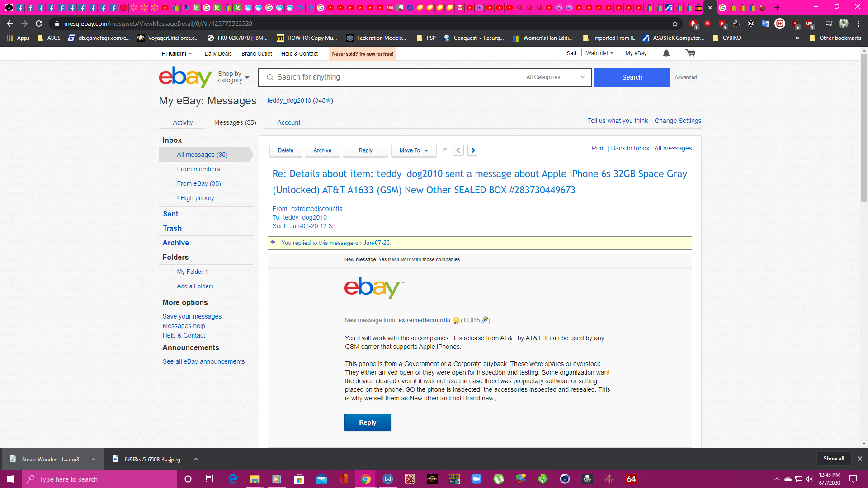Open Apps shortcut in bookmarks bar

coord(18,38)
